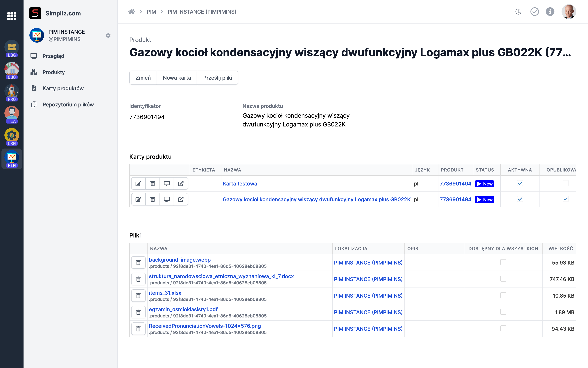Open items_31.xlsx file link

[x=165, y=293]
